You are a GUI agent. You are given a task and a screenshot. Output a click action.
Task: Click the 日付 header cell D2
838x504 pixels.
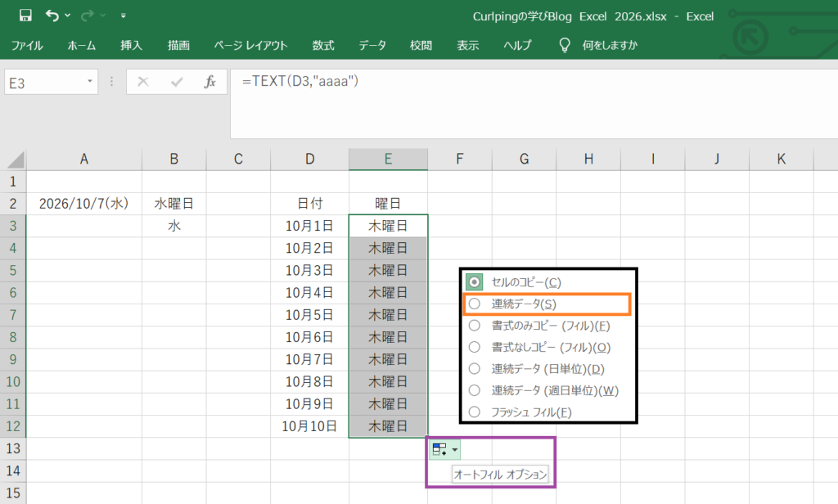(309, 204)
